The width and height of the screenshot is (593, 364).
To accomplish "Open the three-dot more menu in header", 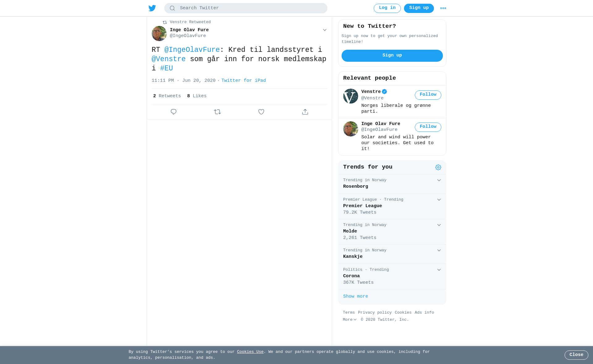I will click(443, 8).
